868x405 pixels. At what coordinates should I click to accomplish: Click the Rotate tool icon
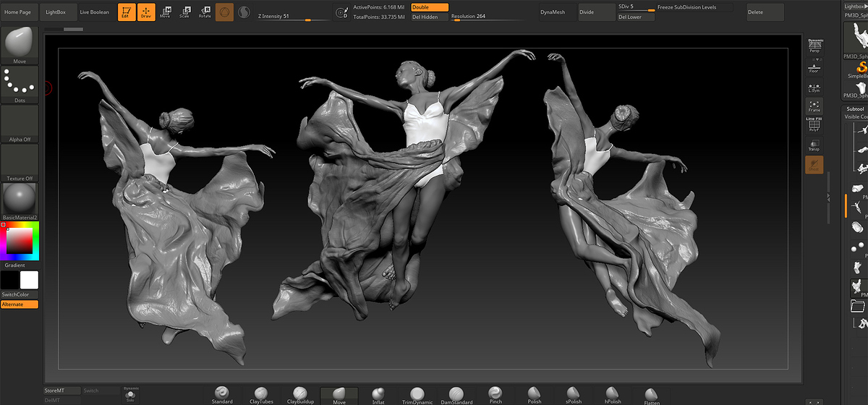(x=205, y=12)
